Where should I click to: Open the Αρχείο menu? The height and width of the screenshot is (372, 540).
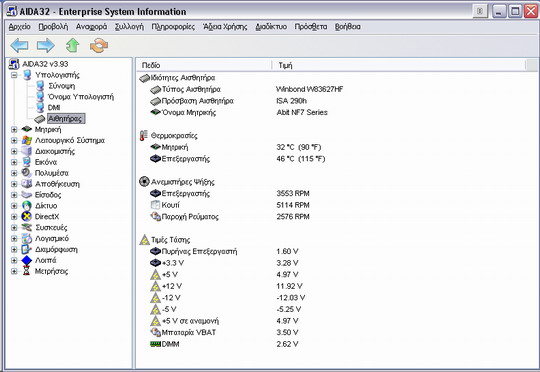[x=20, y=27]
